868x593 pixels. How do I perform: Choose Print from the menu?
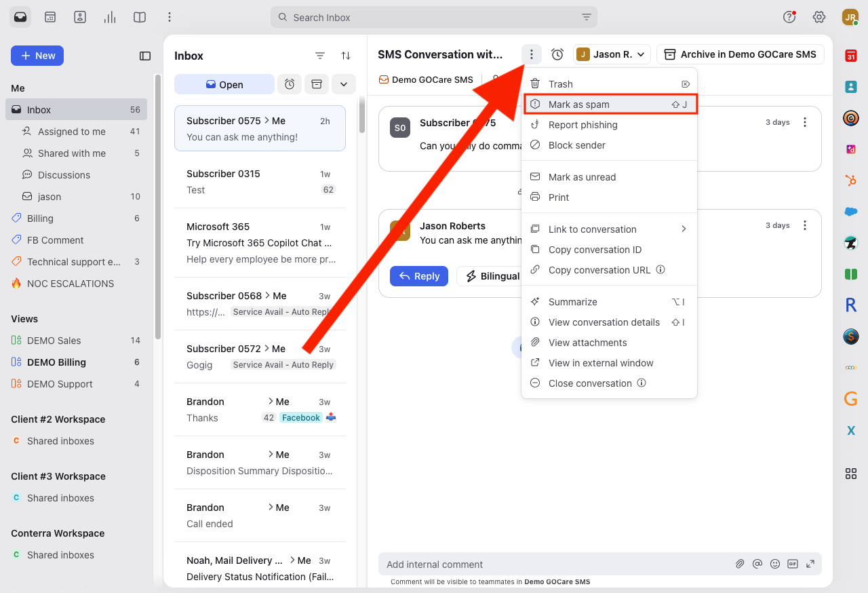coord(609,197)
